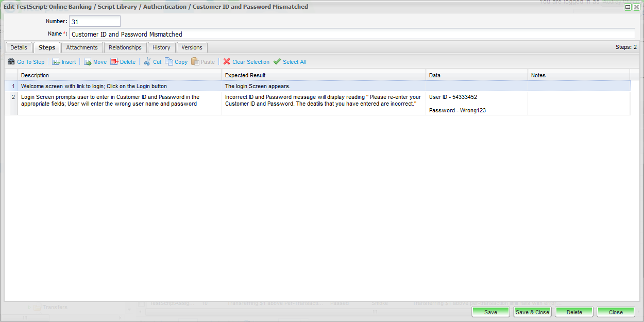
Task: Click the Select All green checkmark icon
Action: coord(277,62)
